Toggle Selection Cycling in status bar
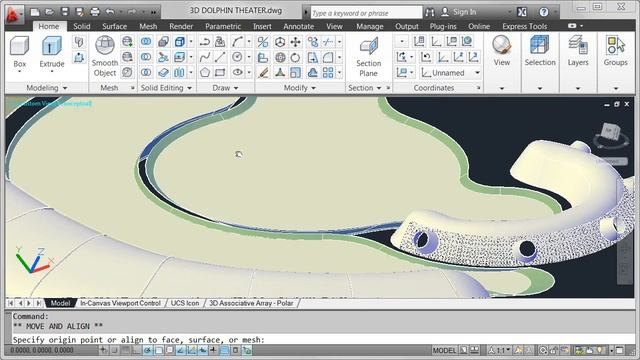 point(247,350)
